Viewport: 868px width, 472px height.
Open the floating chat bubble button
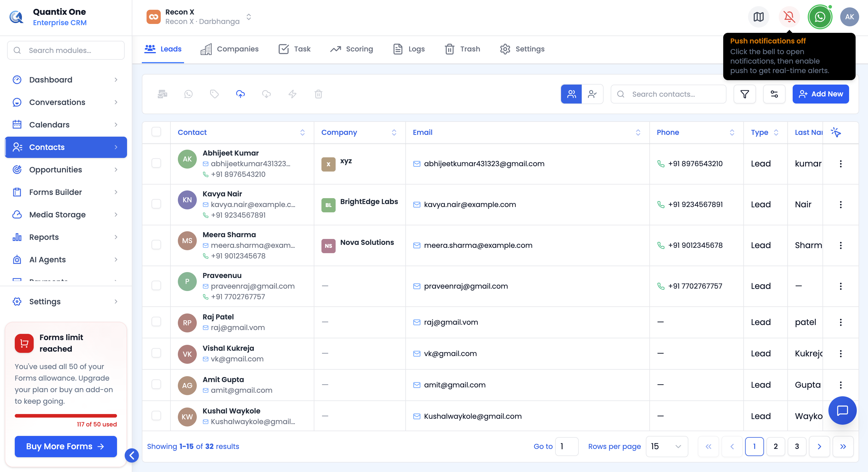coord(842,410)
